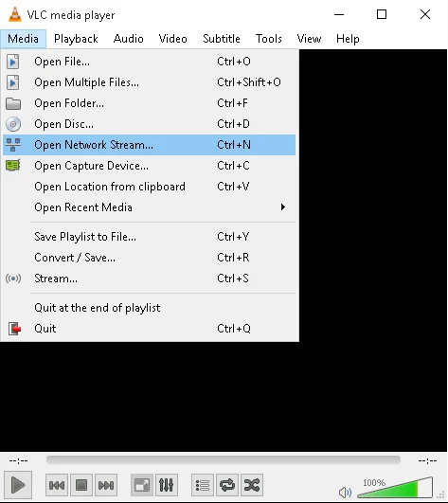Choose Open Disc... entry
The height and width of the screenshot is (503, 448).
149,124
